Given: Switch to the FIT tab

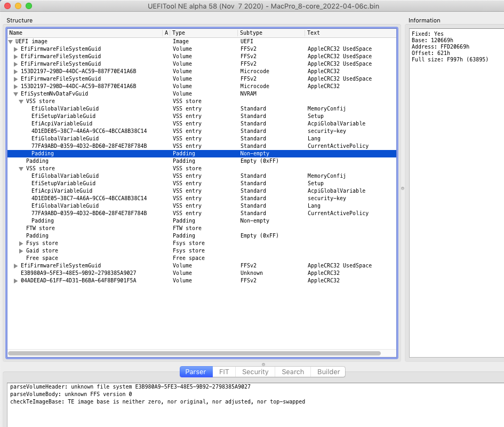Looking at the screenshot, I should pyautogui.click(x=224, y=372).
